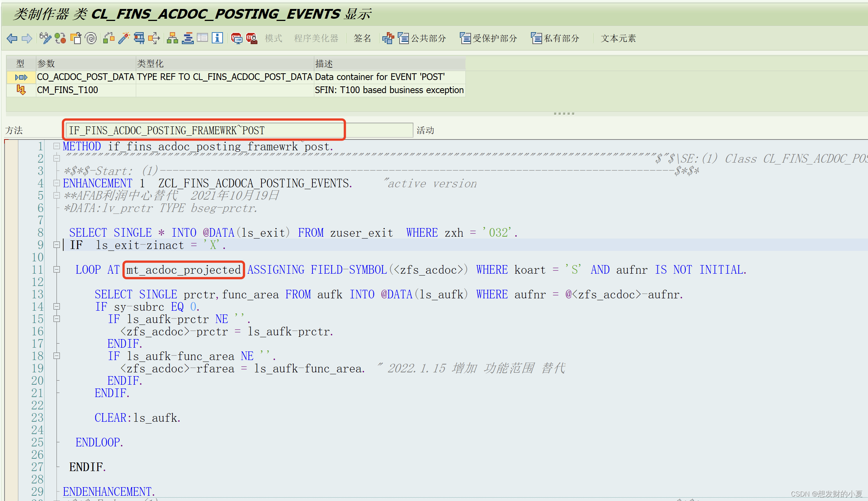868x501 pixels.
Task: Select the CO_ACDOC_POST_DATA parameter cell
Action: (86, 77)
